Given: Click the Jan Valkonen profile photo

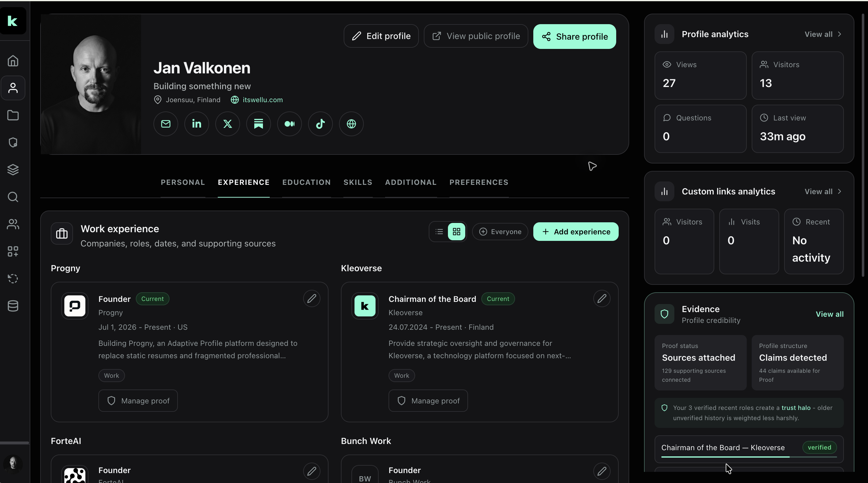Looking at the screenshot, I should tap(91, 84).
